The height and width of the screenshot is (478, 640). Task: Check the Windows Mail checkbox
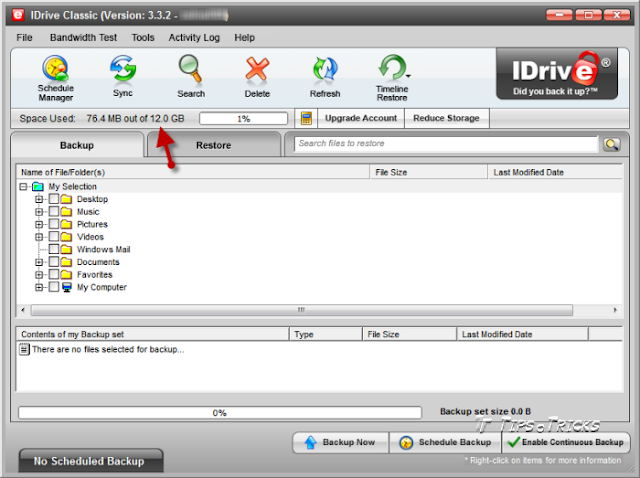coord(53,249)
